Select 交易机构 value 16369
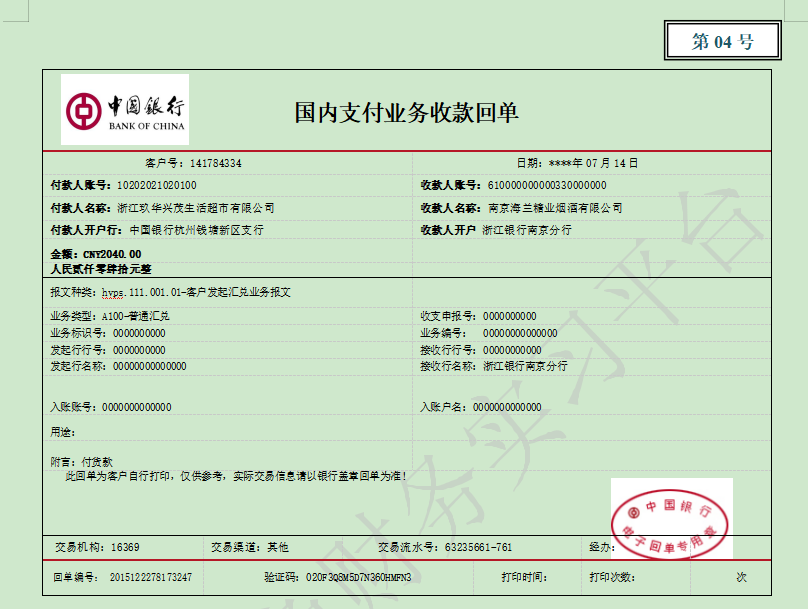The width and height of the screenshot is (808, 609). point(125,547)
